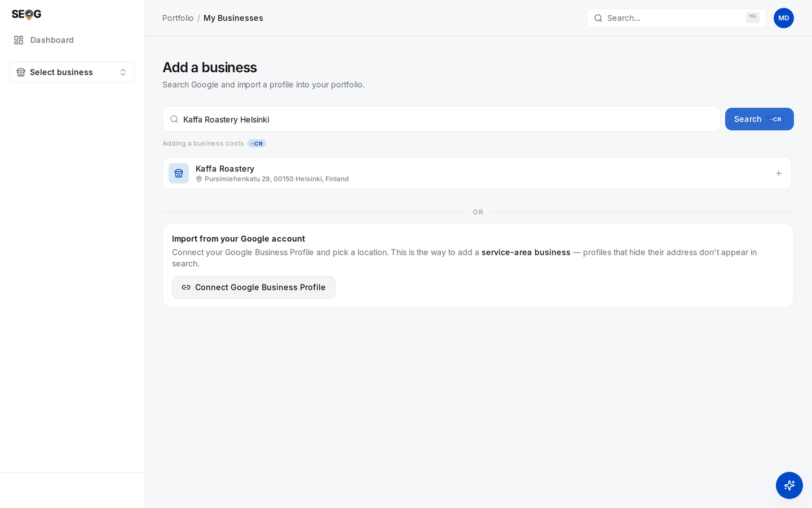Click the SEOG logo in the sidebar
Screen dimensions: 812x508
click(x=27, y=14)
